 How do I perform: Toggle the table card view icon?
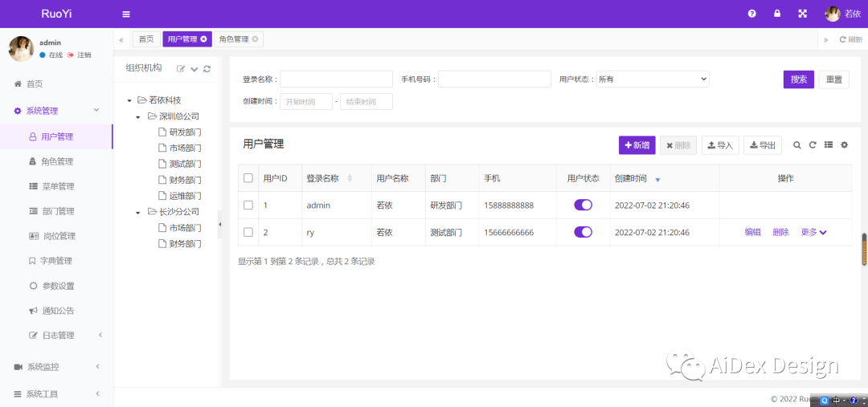coord(829,144)
